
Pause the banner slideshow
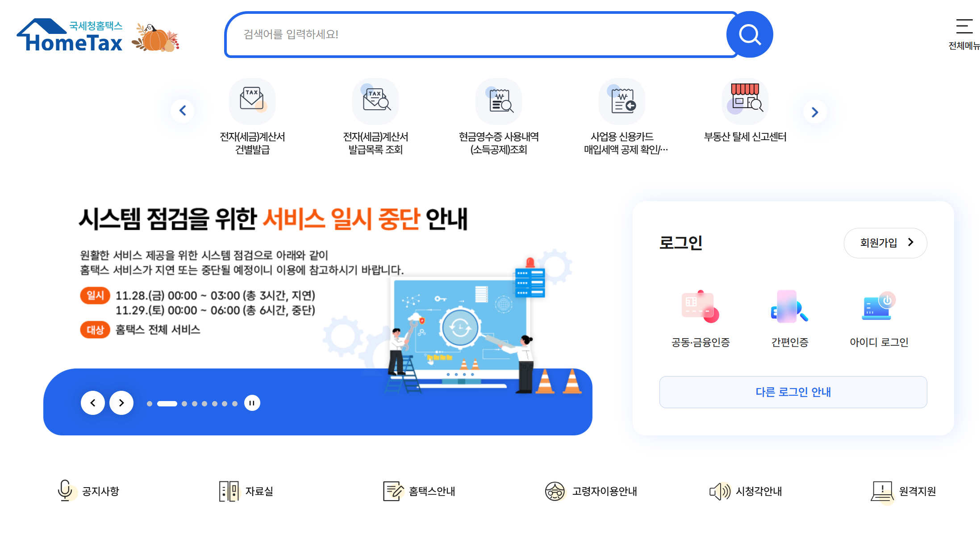click(x=252, y=403)
